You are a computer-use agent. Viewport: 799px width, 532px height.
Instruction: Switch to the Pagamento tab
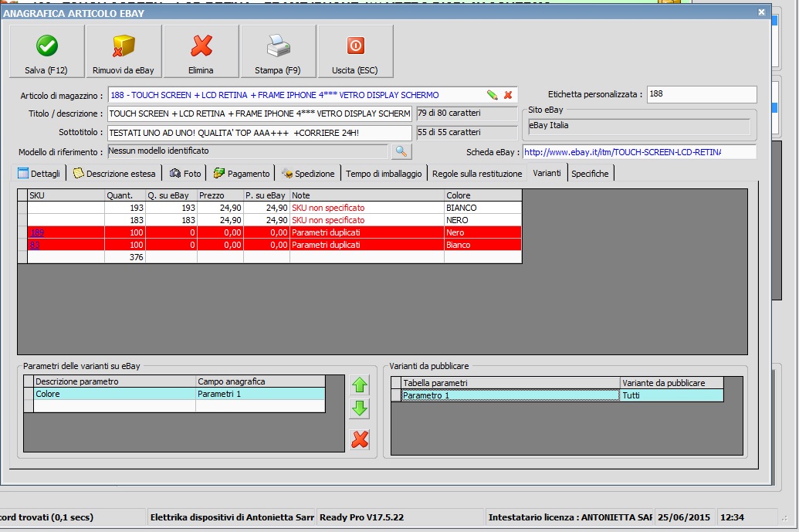(242, 174)
